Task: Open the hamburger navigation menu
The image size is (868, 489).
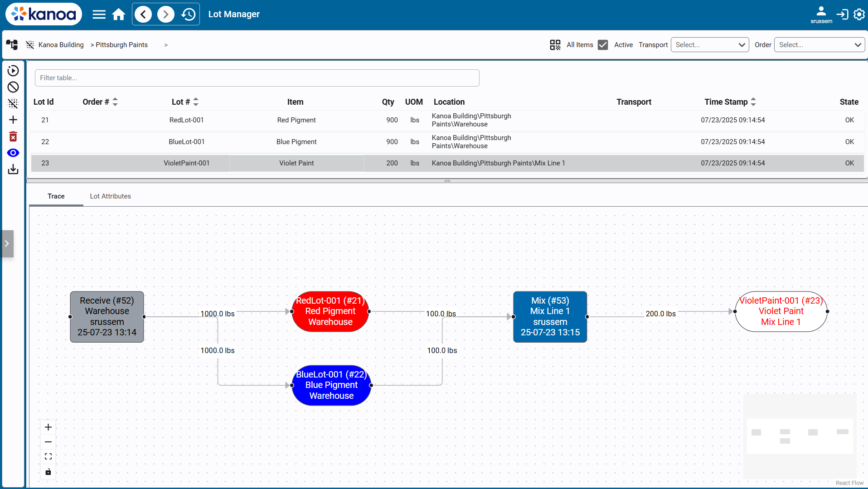Action: point(99,15)
